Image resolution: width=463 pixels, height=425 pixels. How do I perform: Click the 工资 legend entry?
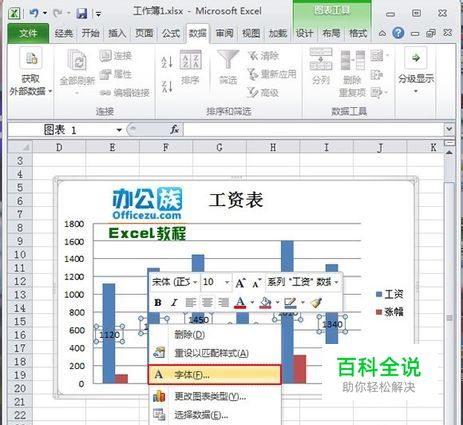[389, 294]
